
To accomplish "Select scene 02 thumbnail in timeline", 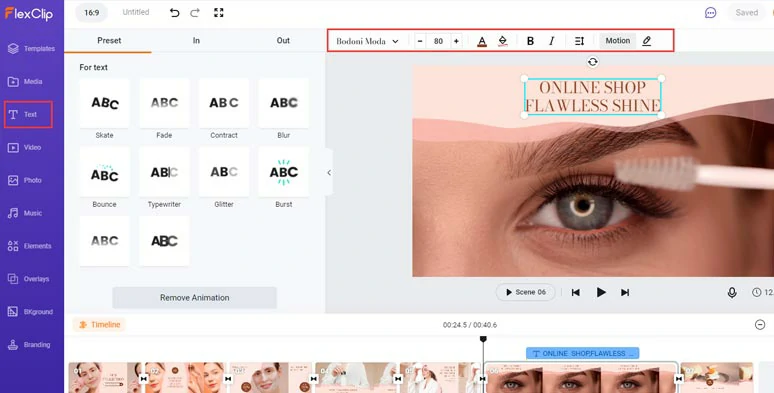I will pyautogui.click(x=186, y=378).
